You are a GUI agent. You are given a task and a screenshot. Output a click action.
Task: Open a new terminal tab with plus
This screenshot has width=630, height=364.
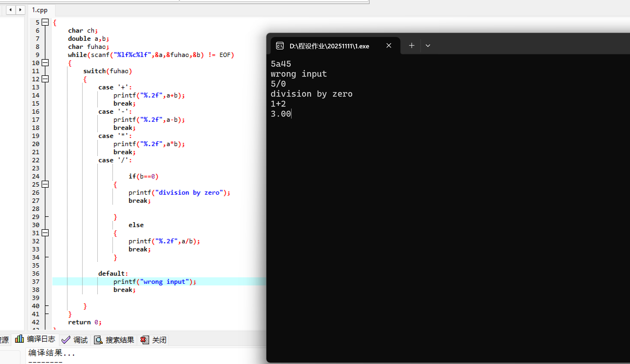411,46
